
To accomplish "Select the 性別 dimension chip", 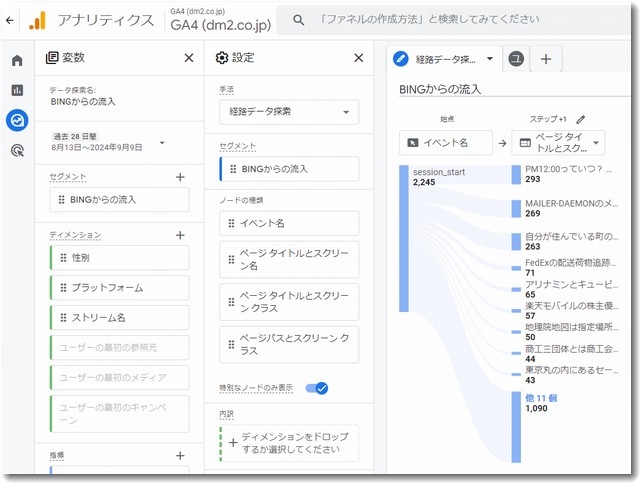I will (118, 257).
